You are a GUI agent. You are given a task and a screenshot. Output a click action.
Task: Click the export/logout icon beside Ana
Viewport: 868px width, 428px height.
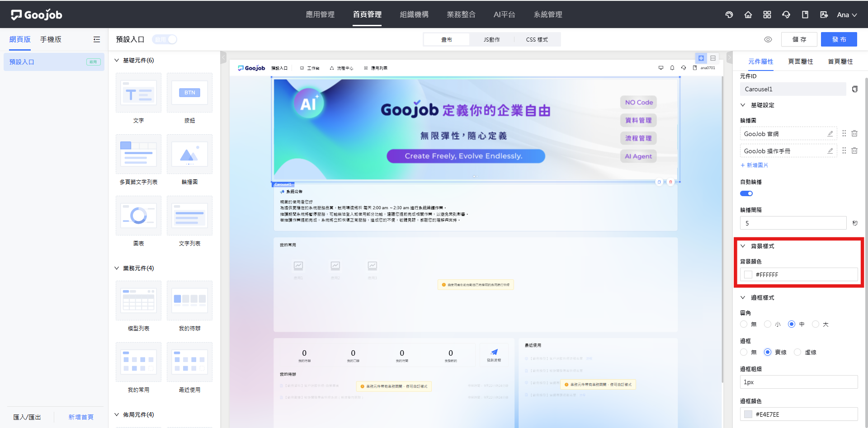pyautogui.click(x=824, y=14)
